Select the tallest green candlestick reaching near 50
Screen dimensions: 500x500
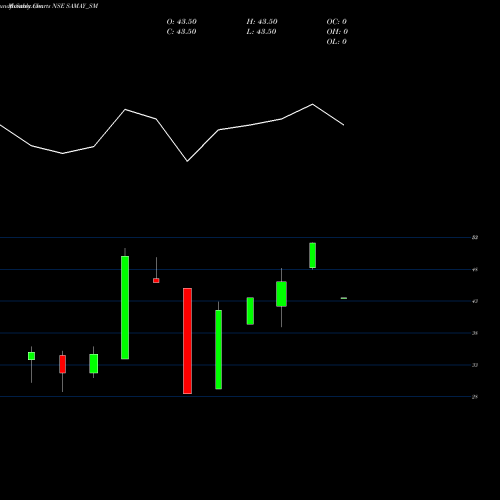[x=125, y=307]
